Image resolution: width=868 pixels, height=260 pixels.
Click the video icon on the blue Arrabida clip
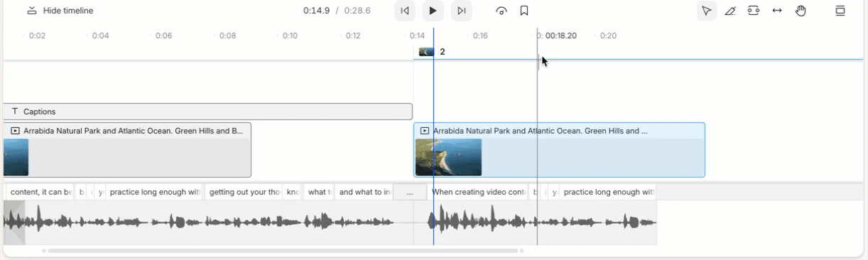pos(425,131)
